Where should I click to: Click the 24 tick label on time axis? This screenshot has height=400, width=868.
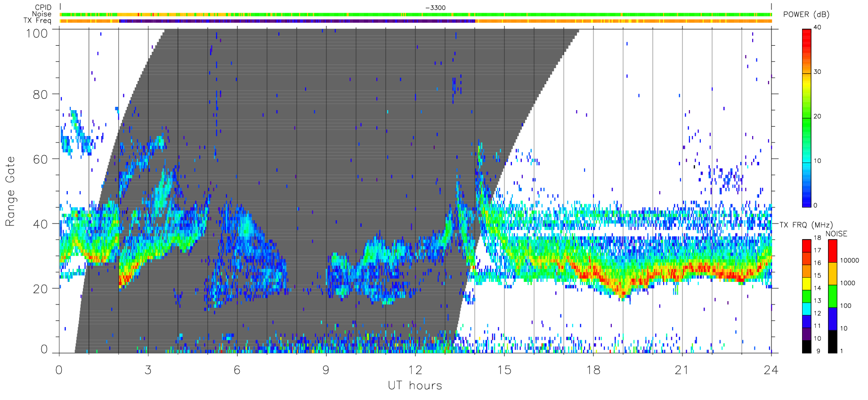pyautogui.click(x=771, y=370)
